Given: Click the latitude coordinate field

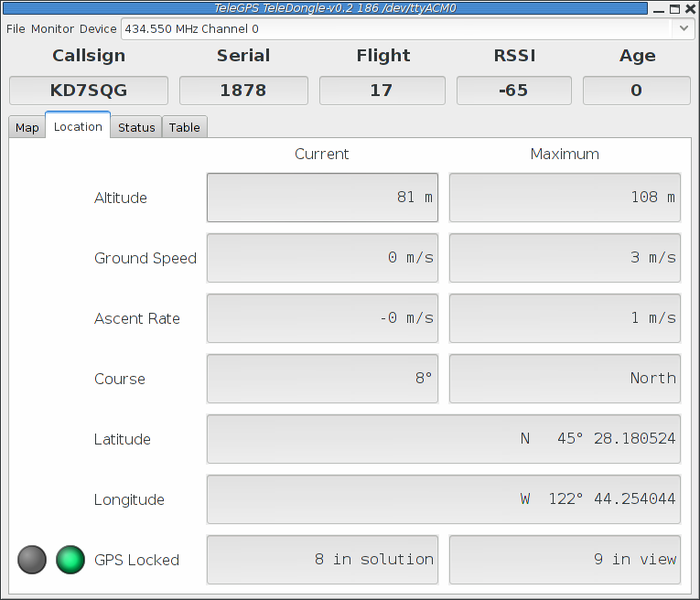Looking at the screenshot, I should (x=444, y=439).
